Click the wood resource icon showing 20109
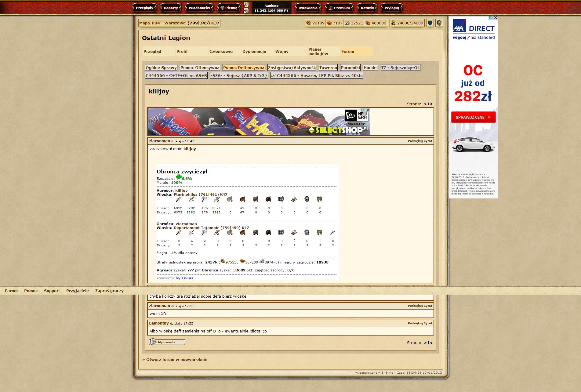581x392 pixels. tap(309, 23)
